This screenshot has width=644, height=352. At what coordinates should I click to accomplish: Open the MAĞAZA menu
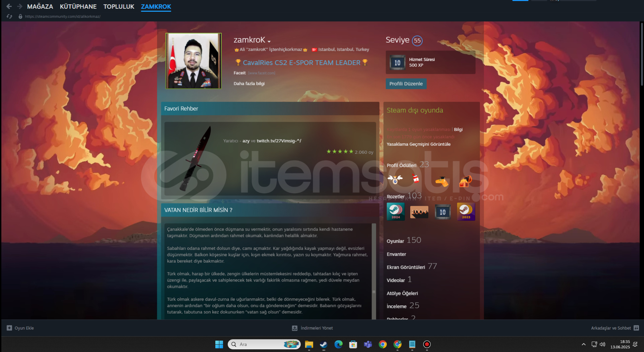click(x=40, y=6)
